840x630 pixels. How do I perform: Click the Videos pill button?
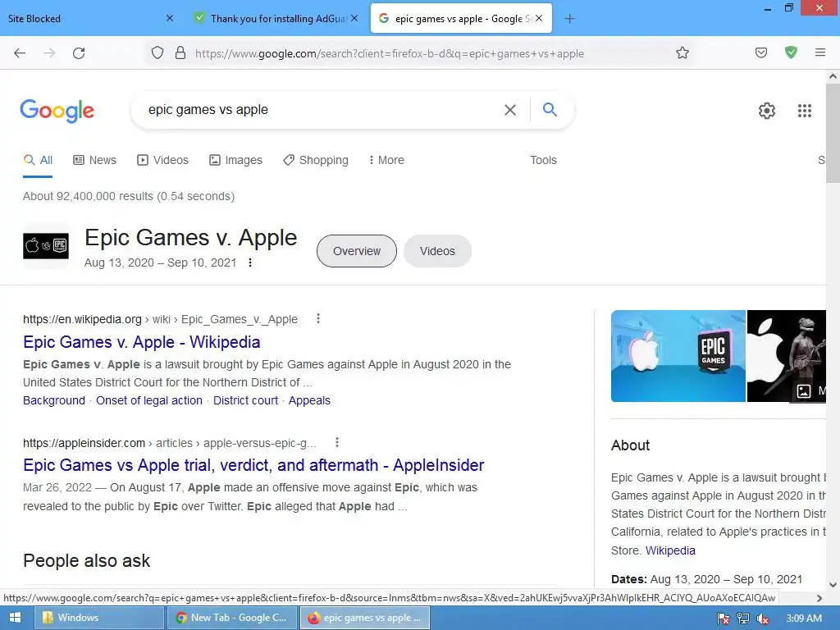pos(437,251)
